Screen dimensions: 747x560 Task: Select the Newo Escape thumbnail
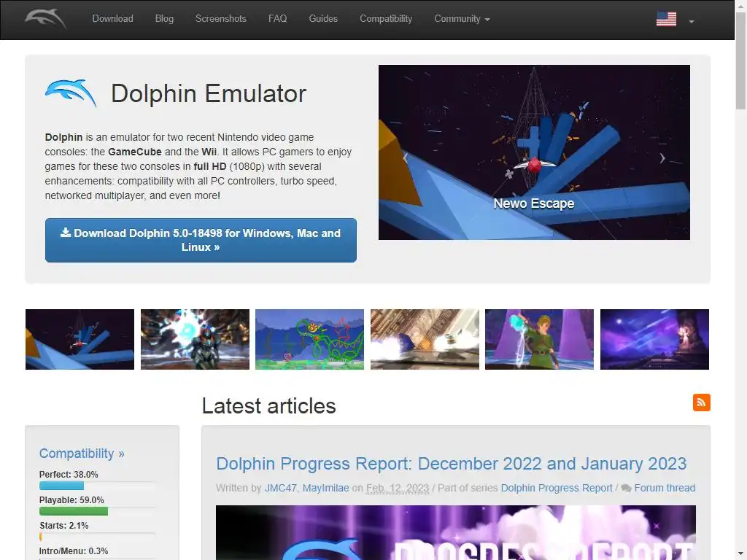click(x=80, y=339)
